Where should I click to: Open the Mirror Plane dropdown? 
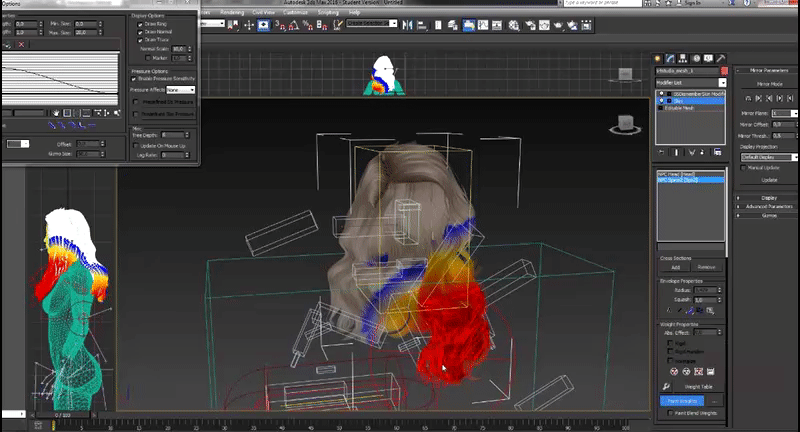784,113
